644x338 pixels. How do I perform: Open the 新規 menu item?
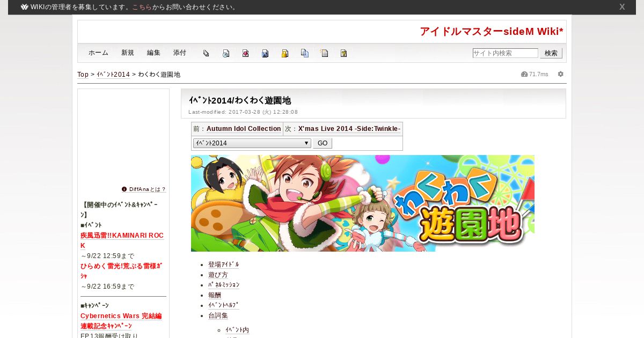(x=128, y=53)
